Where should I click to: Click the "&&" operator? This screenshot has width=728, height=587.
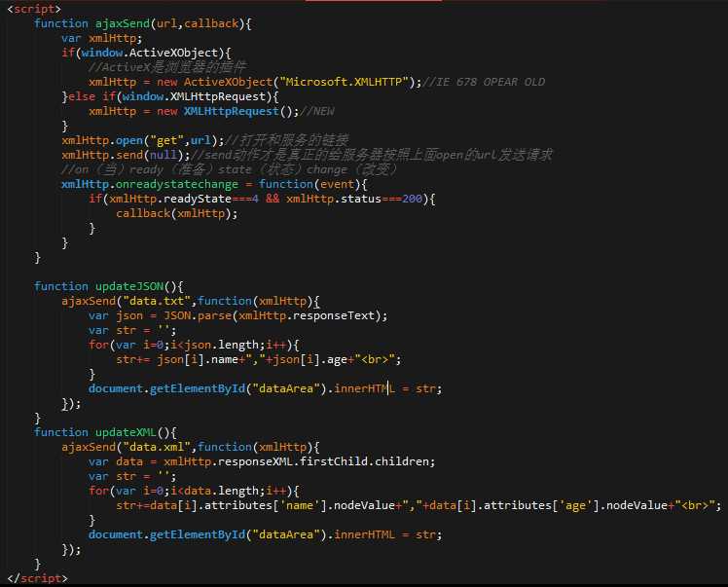[x=273, y=199]
